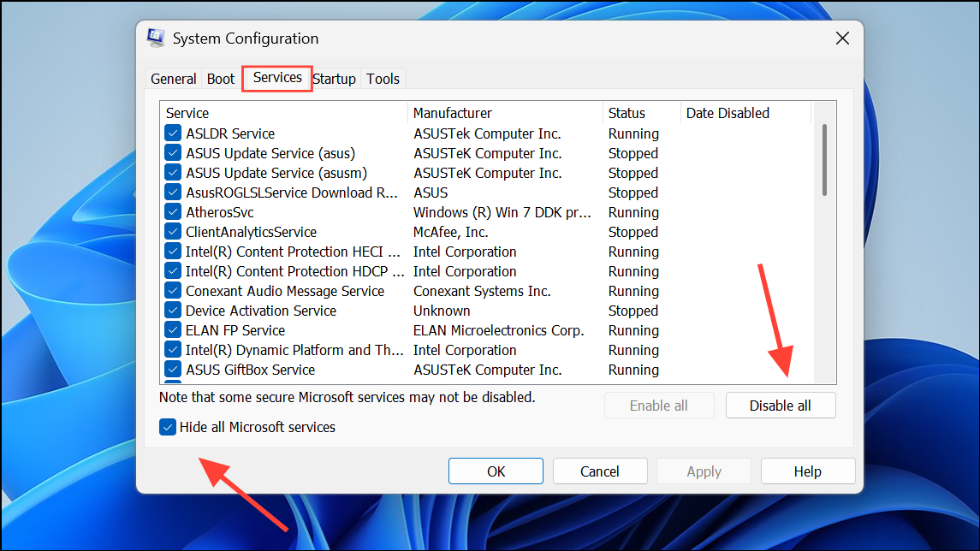Uncheck the AtherosSvc service
This screenshot has height=551, width=980.
click(173, 211)
